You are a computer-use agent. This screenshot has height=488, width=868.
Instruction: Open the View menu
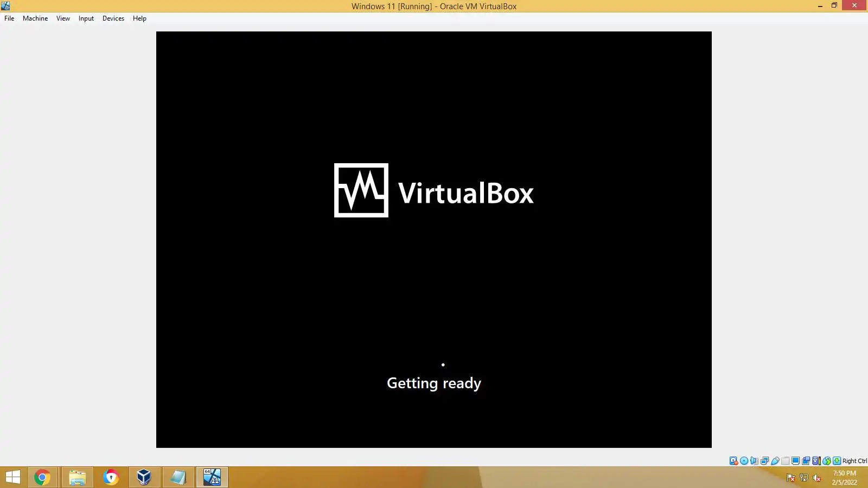[x=63, y=18]
